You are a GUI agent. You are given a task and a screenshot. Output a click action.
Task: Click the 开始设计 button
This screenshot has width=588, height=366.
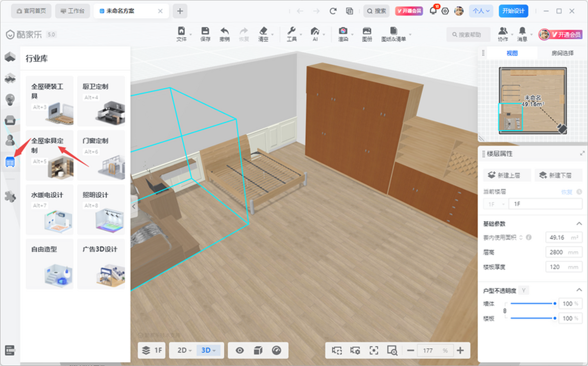coord(514,11)
